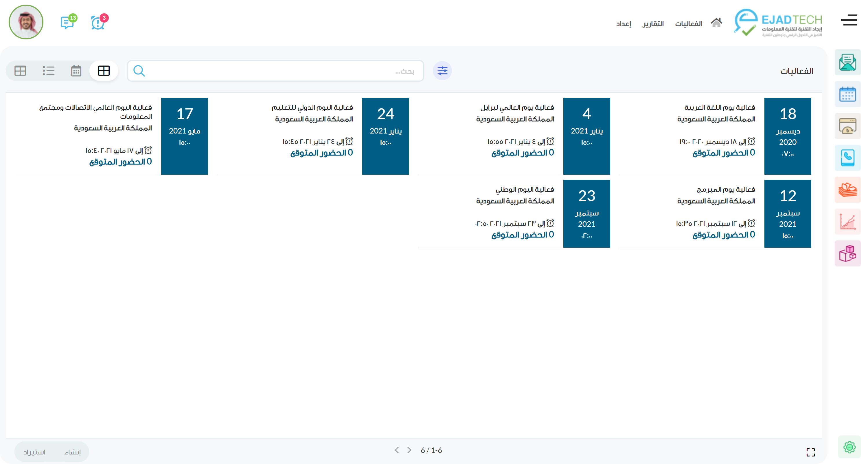
Task: Switch to list view
Action: [48, 71]
